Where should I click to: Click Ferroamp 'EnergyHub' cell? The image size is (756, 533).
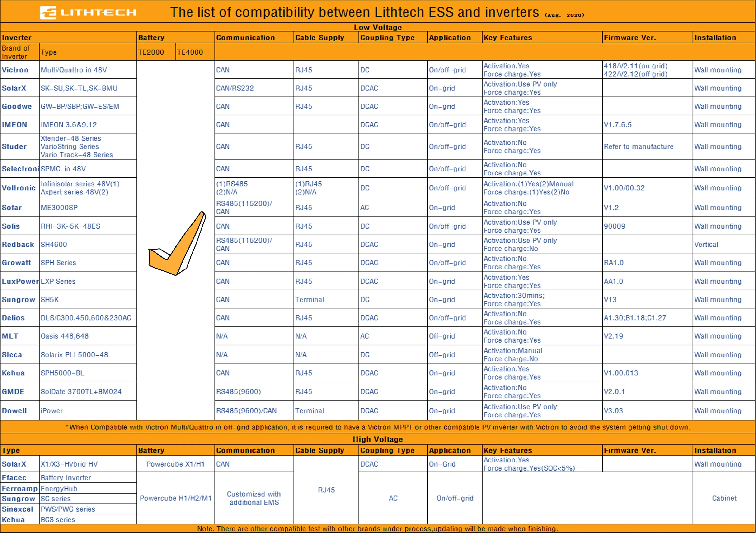88,489
